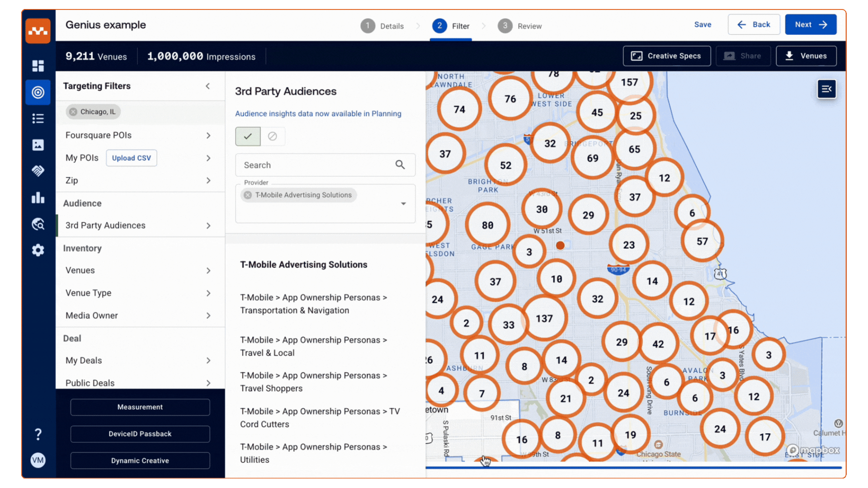Open the orange home logo icon

pos(38,31)
